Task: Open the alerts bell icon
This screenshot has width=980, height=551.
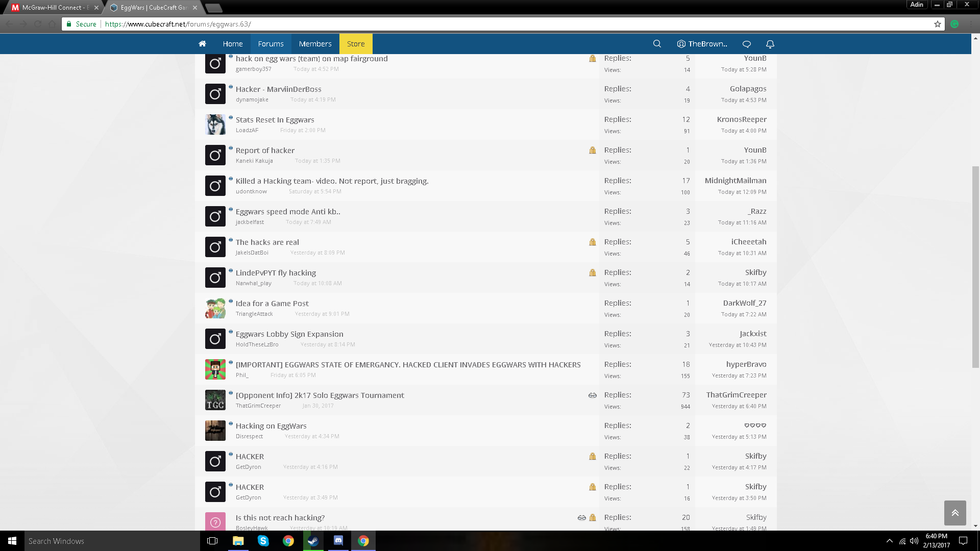Action: [x=770, y=44]
